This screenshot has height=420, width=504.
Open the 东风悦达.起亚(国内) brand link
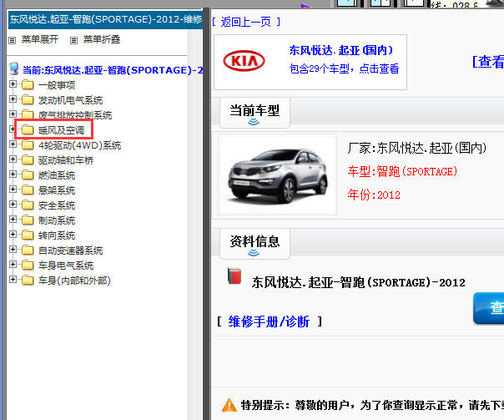340,50
